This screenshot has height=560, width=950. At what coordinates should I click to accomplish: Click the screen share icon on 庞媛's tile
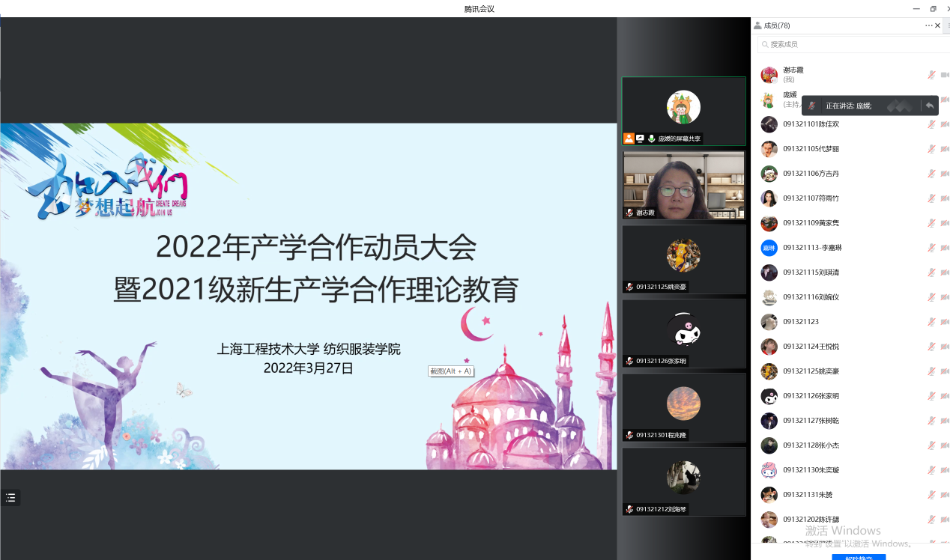[640, 139]
